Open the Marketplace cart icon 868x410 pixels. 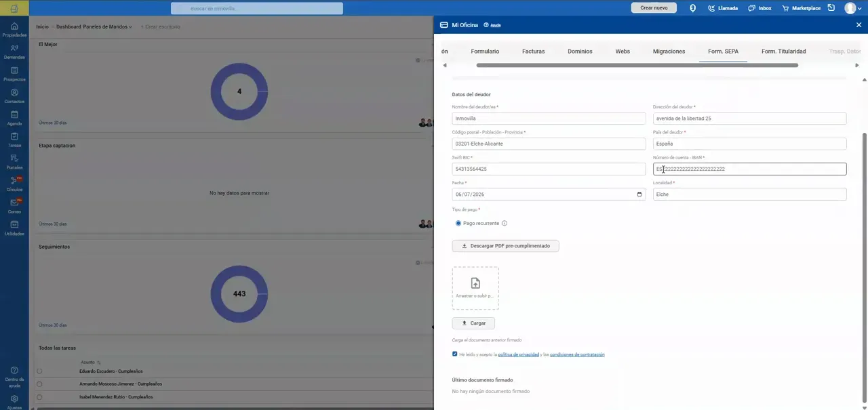coord(785,8)
